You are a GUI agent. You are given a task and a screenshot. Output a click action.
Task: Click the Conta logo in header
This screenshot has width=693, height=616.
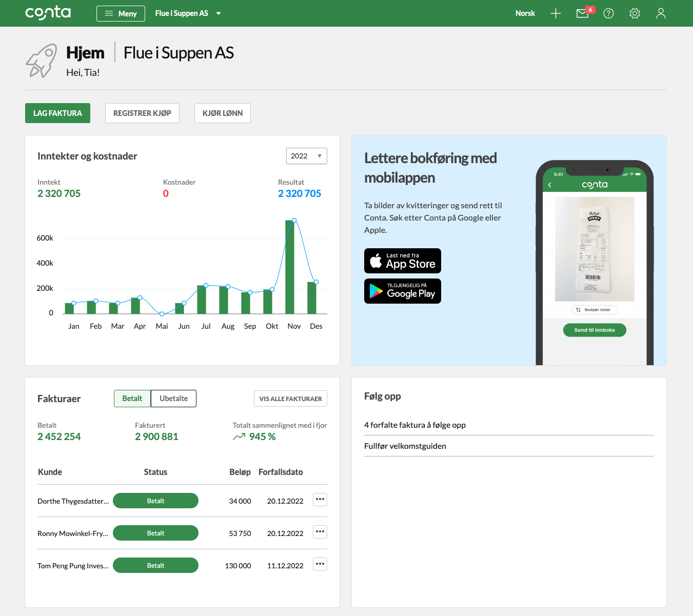tap(48, 13)
